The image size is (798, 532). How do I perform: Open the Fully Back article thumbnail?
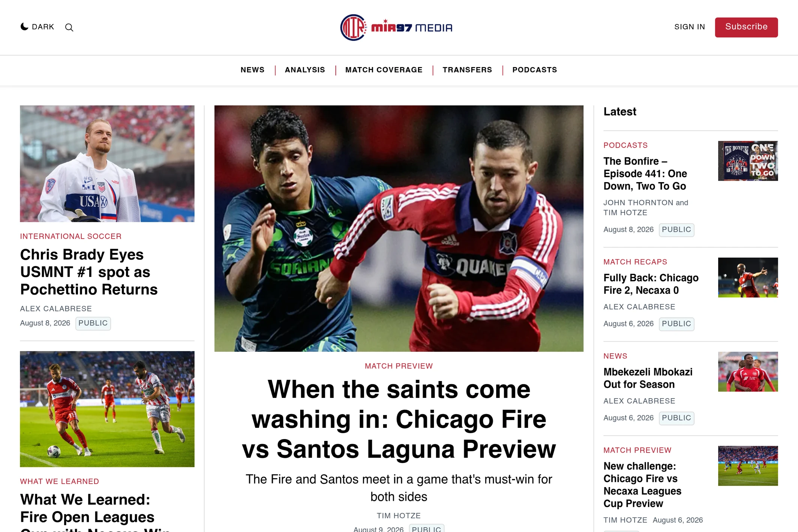tap(747, 277)
